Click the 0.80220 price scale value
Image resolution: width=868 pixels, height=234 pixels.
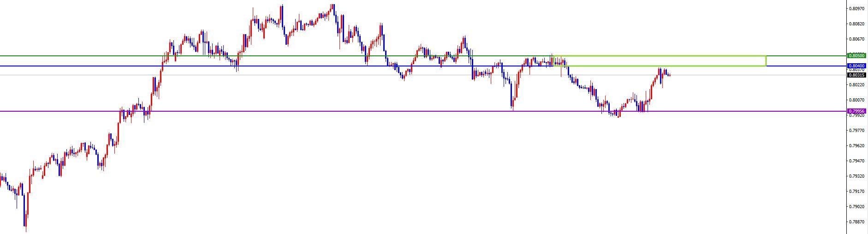point(856,85)
